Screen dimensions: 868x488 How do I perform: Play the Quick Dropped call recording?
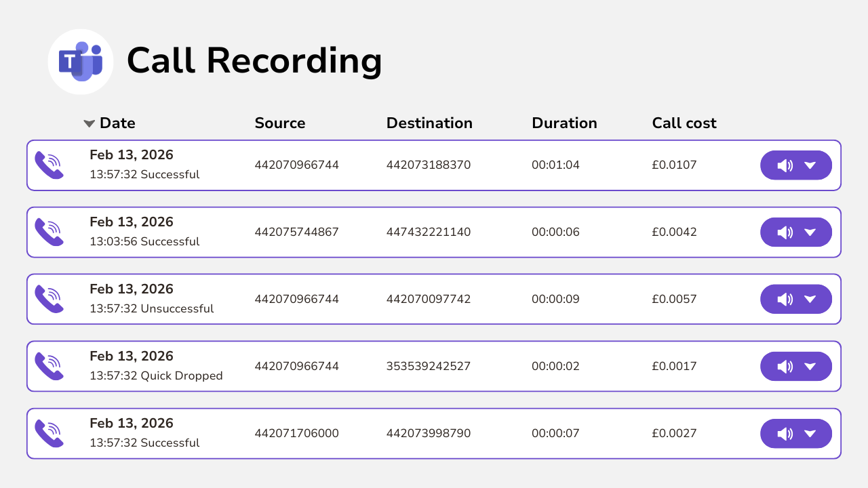coord(785,366)
